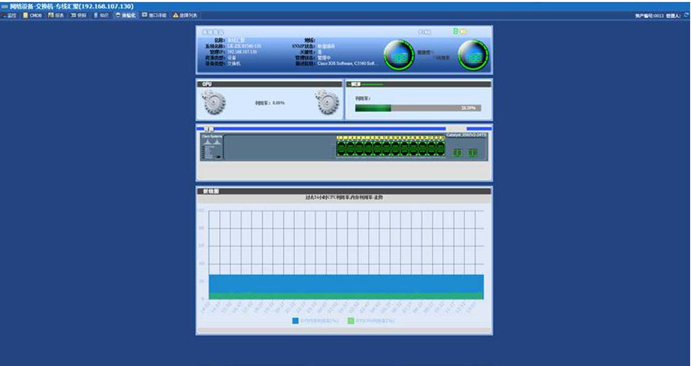
Task: Click the right green circular gauge
Action: click(x=473, y=55)
